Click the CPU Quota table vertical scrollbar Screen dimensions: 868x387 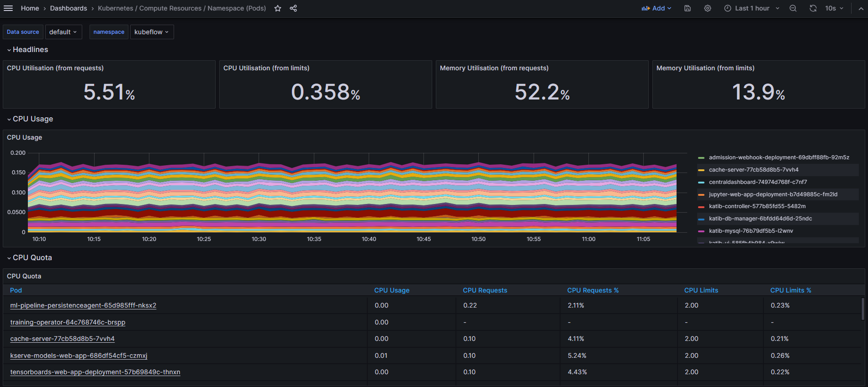pyautogui.click(x=863, y=309)
